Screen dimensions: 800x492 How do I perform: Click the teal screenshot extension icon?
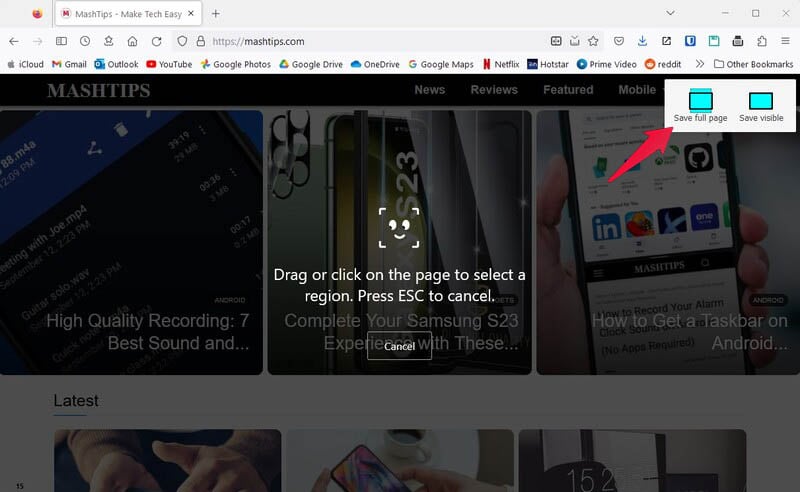(714, 41)
